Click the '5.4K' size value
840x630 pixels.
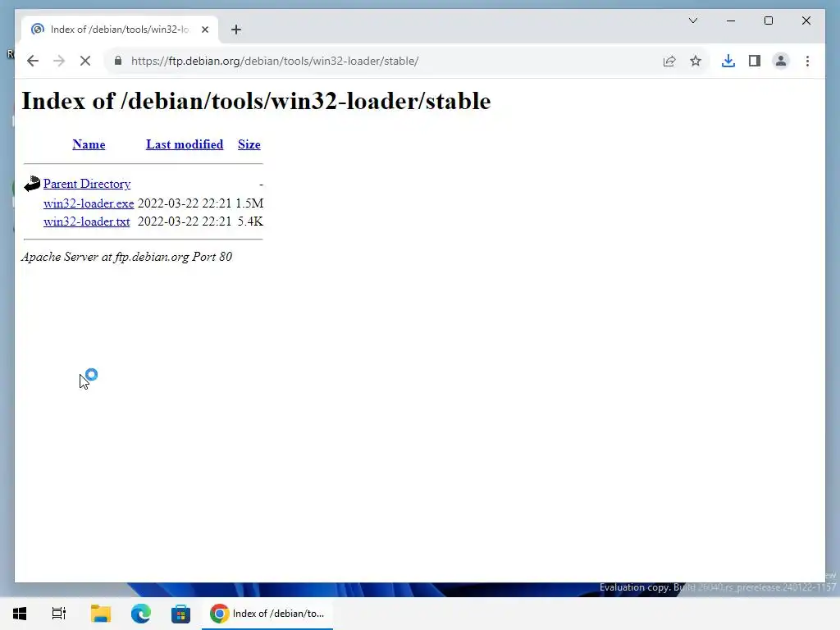[250, 221]
